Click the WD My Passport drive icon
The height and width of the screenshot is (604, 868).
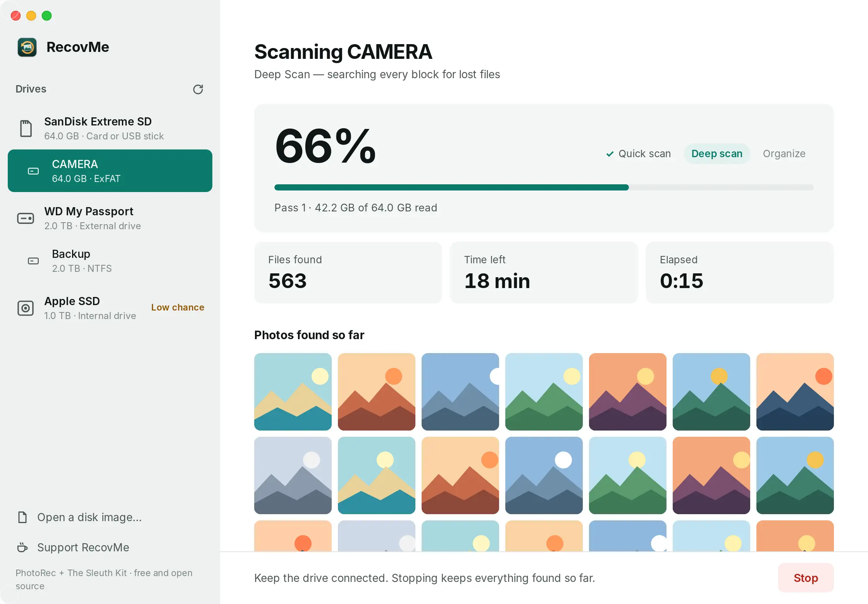pos(26,218)
